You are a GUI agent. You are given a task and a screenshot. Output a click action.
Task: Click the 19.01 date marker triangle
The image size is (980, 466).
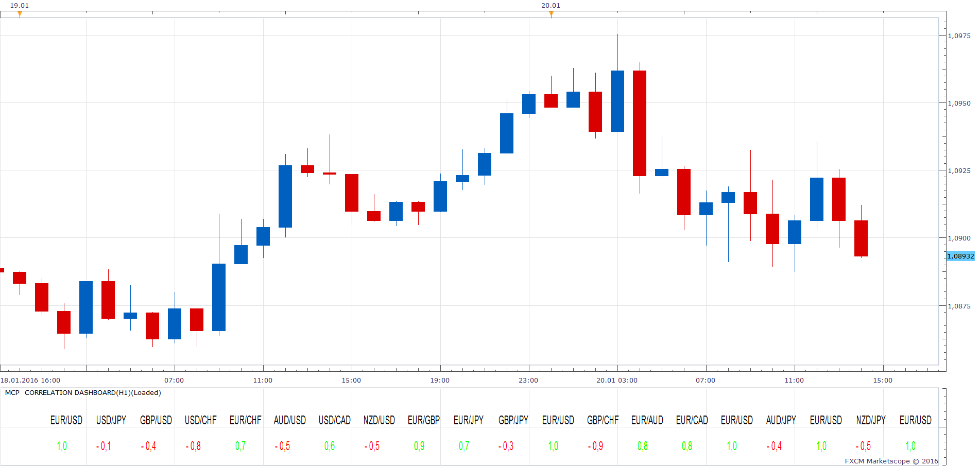pos(20,14)
